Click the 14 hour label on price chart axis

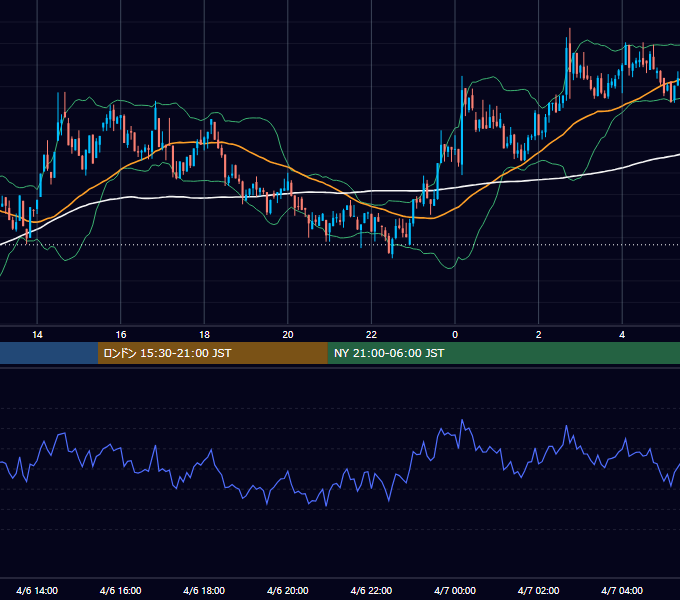click(x=37, y=335)
